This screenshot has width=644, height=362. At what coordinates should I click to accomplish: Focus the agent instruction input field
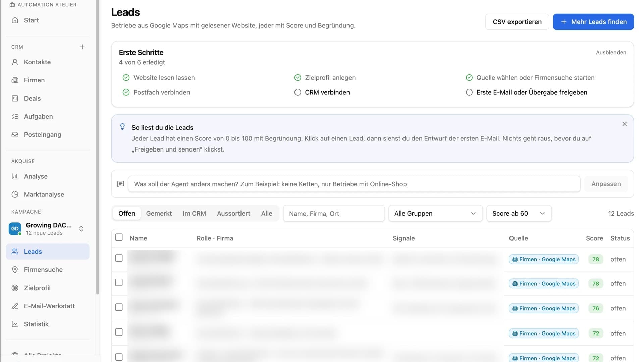click(354, 184)
